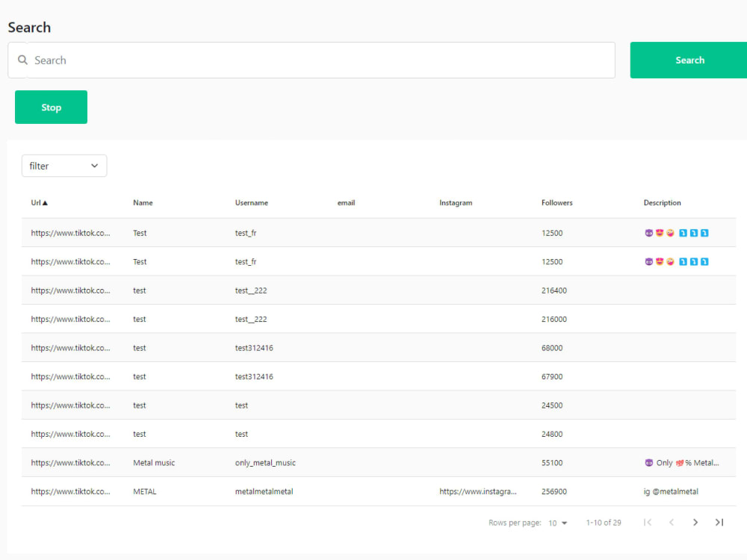Viewport: 747px width, 560px height.
Task: Click the chevron on the filter dropdown
Action: (94, 165)
